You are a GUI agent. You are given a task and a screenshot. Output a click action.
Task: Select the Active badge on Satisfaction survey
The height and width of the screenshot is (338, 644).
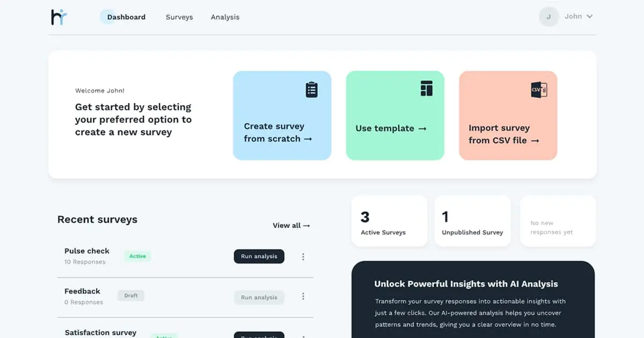coord(163,336)
